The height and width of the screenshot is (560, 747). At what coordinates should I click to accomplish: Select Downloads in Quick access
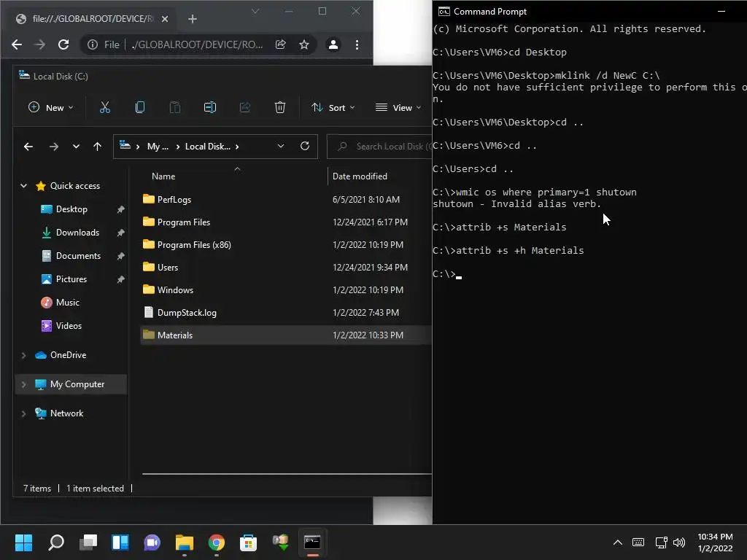[x=77, y=233]
